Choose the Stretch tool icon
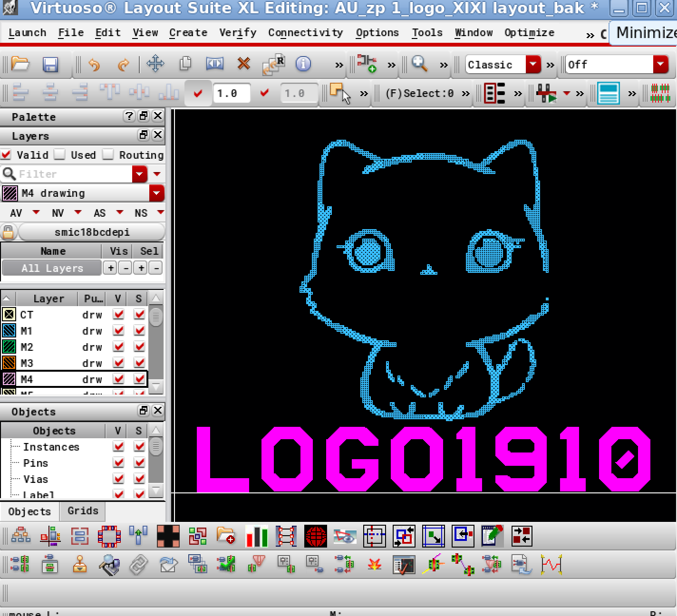Viewport: 677px width, 616px height. 214,64
